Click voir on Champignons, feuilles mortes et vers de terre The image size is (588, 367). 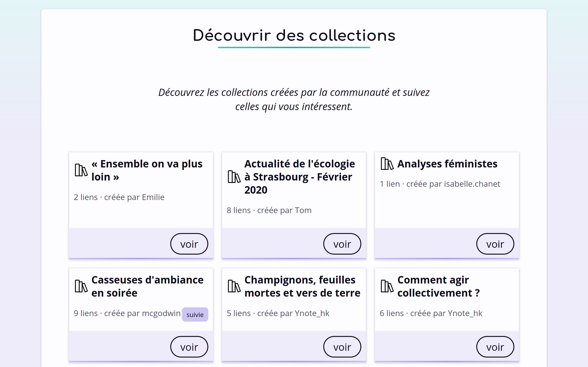342,347
